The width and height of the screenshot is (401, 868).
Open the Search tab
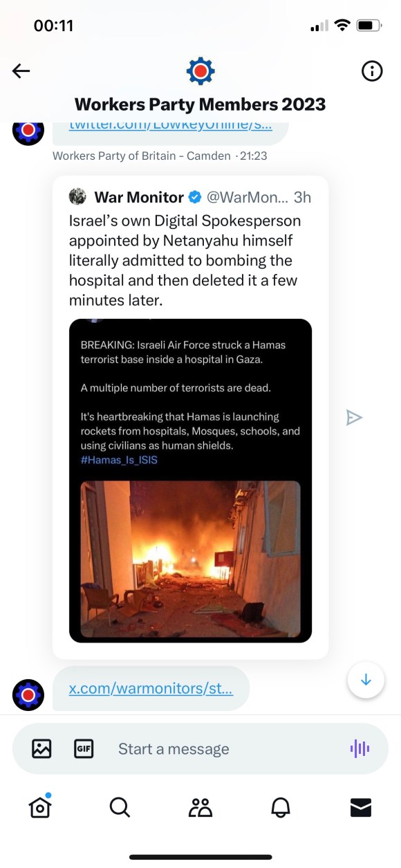[120, 807]
